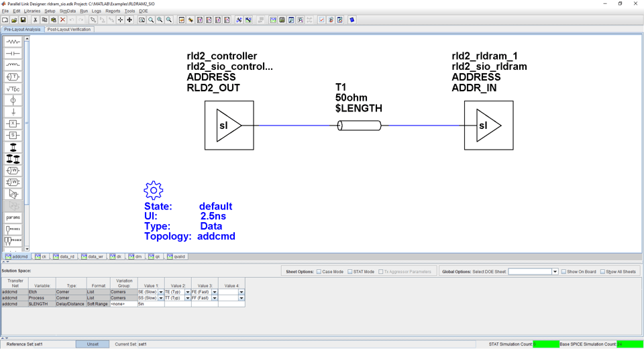This screenshot has width=644, height=349.
Task: Open the FF (Fast) Process value dropdown
Action: [215, 298]
